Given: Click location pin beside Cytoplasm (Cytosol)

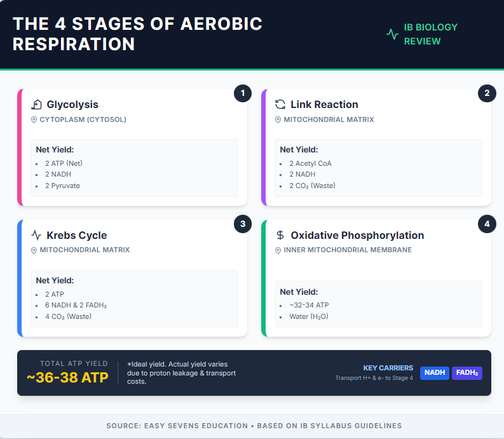Looking at the screenshot, I should coord(34,119).
